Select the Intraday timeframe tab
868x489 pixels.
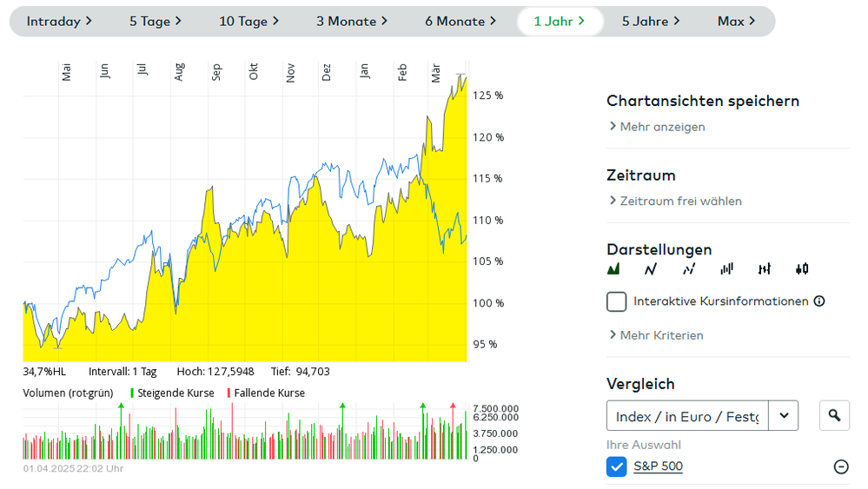59,21
